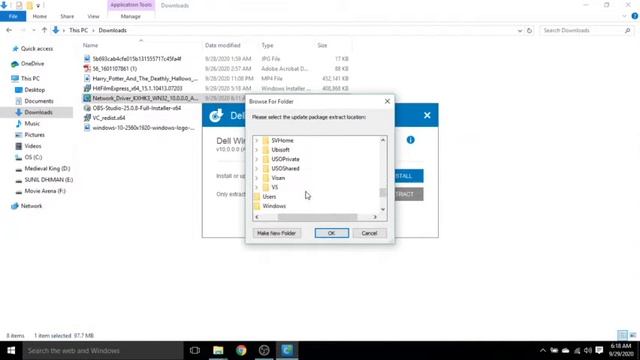
Task: Click This PC in address breadcrumb
Action: coord(78,30)
